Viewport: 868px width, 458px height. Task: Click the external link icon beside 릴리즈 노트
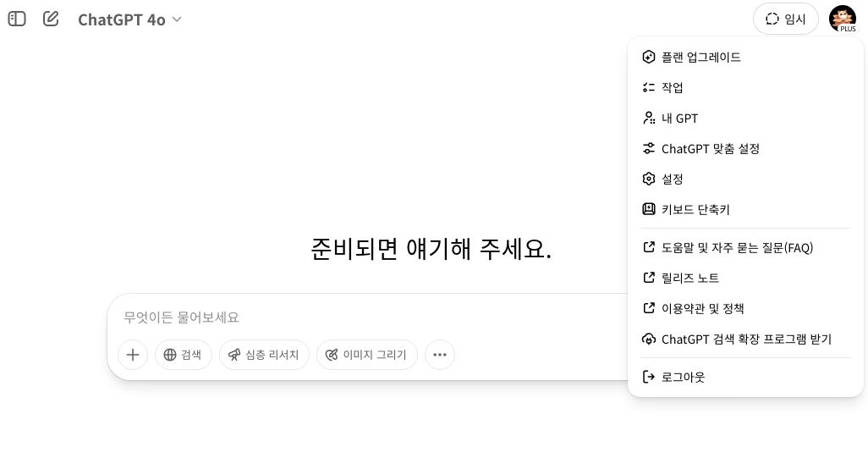[x=648, y=278]
